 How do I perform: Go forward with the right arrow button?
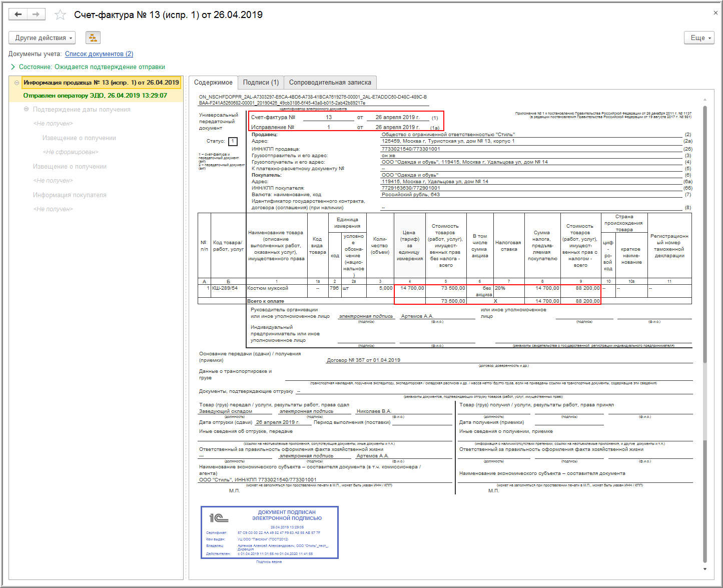pos(36,15)
